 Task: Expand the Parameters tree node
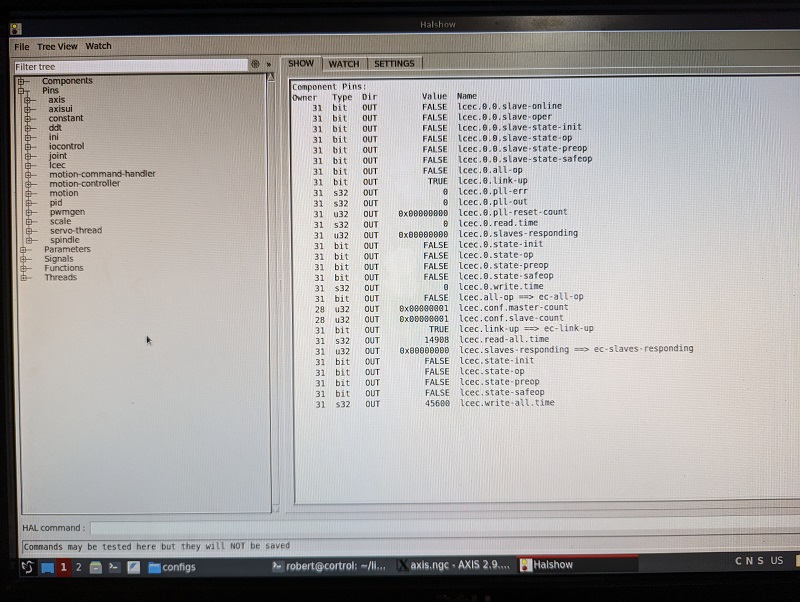pos(23,250)
